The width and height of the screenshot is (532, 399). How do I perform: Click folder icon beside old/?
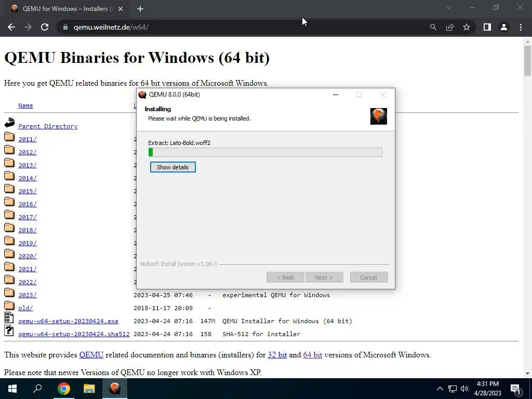pos(9,305)
